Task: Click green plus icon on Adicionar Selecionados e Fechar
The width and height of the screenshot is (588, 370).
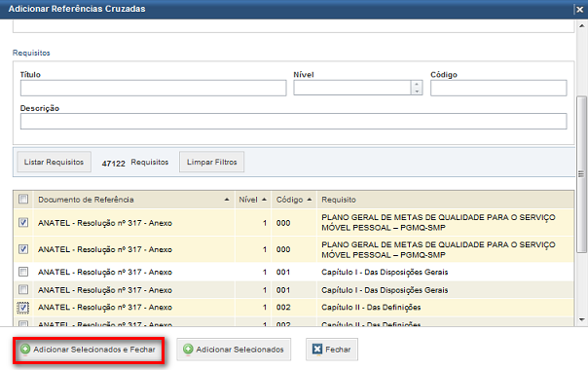Action: point(25,349)
